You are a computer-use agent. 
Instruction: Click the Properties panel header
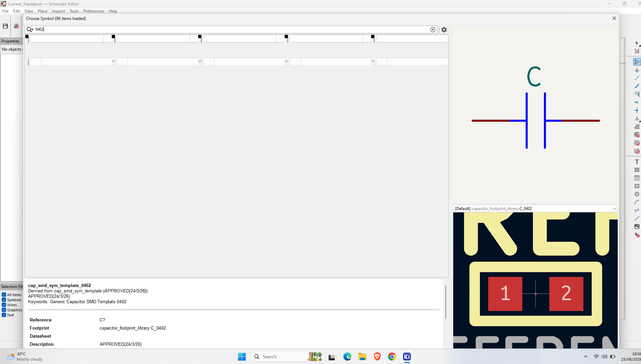pyautogui.click(x=11, y=41)
